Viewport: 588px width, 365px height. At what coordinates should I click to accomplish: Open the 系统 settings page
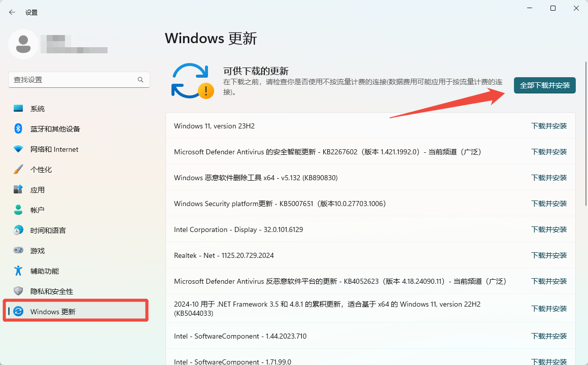coord(79,109)
